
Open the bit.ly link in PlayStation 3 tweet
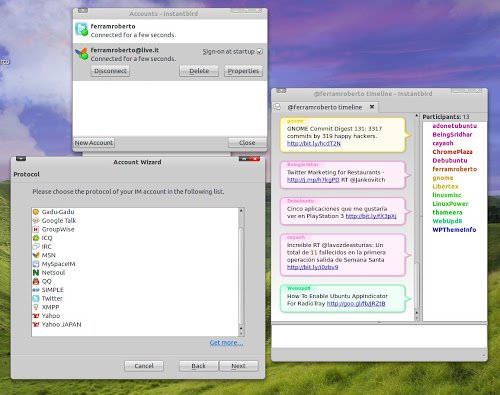click(x=371, y=216)
